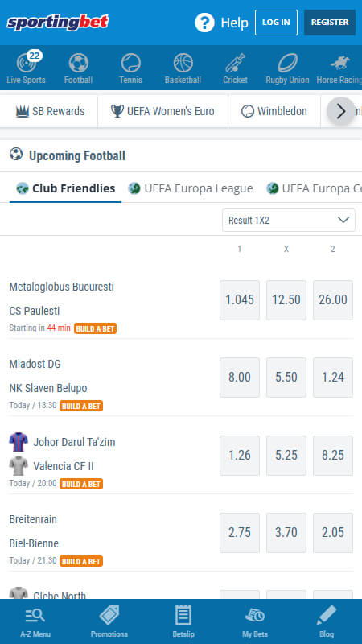This screenshot has height=644, width=362.
Task: Open the Cricket sport icon
Action: (235, 68)
